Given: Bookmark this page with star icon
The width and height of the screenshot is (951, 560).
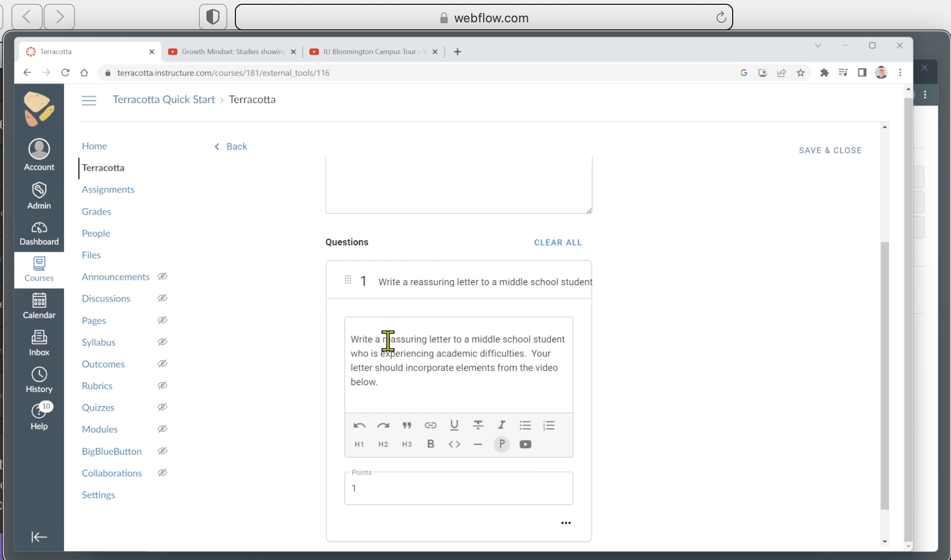Looking at the screenshot, I should coord(801,73).
